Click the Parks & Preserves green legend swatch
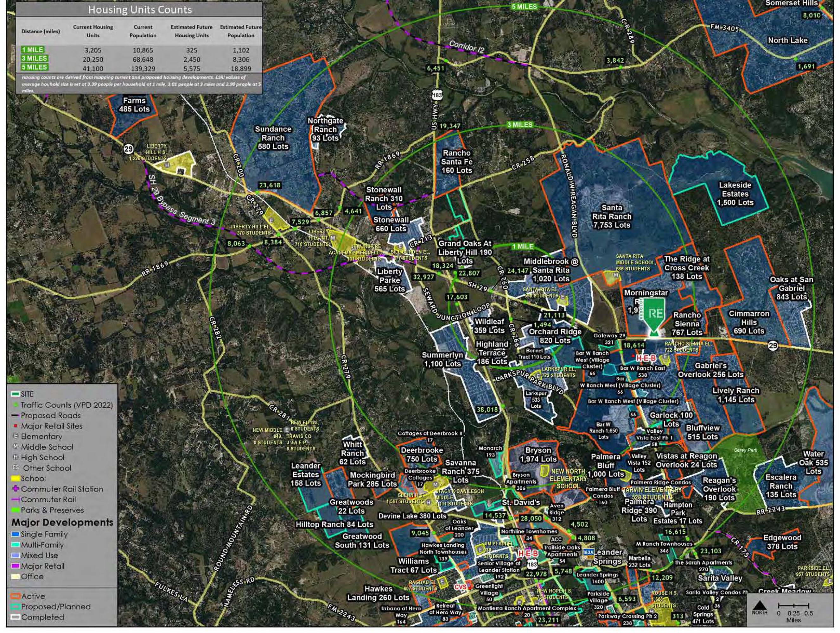Image resolution: width=840 pixels, height=633 pixels. click(x=16, y=510)
